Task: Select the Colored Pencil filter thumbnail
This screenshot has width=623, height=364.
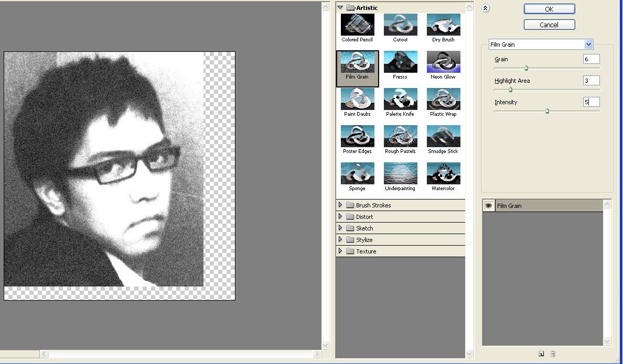Action: [x=357, y=25]
